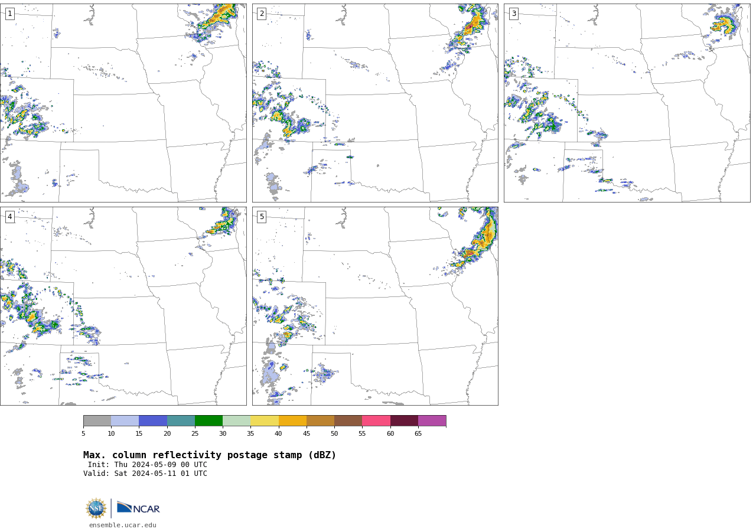Open ensemble member 3 reflectivity map
The image size is (756, 532).
(627, 103)
